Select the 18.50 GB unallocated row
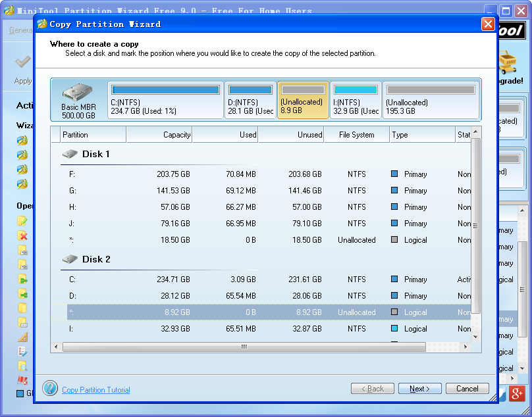The image size is (532, 417). [261, 240]
